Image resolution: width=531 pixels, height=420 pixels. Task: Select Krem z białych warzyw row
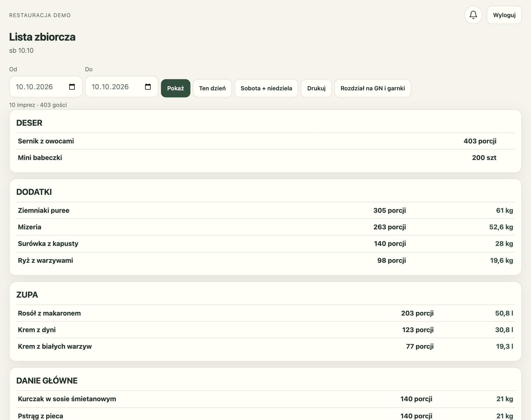(x=265, y=347)
